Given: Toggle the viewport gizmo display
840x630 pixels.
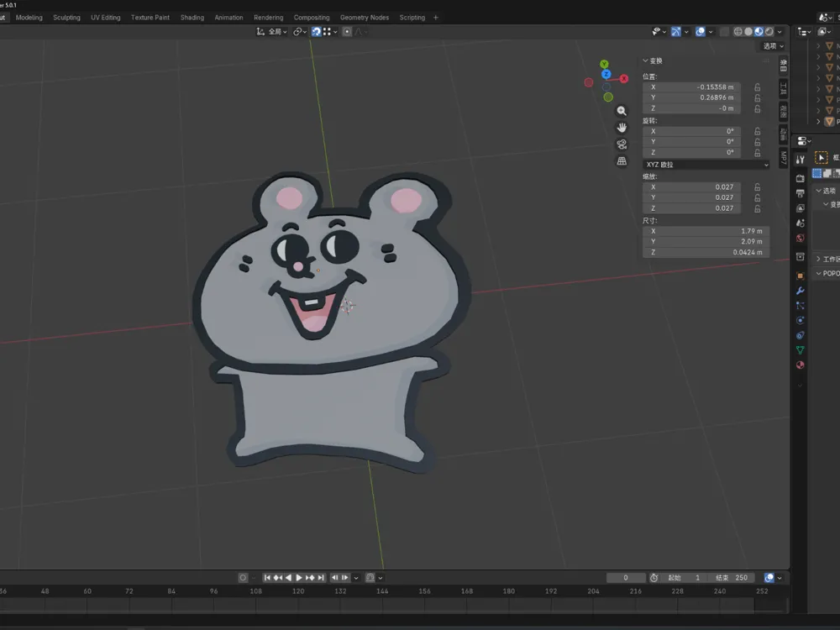Looking at the screenshot, I should (676, 32).
